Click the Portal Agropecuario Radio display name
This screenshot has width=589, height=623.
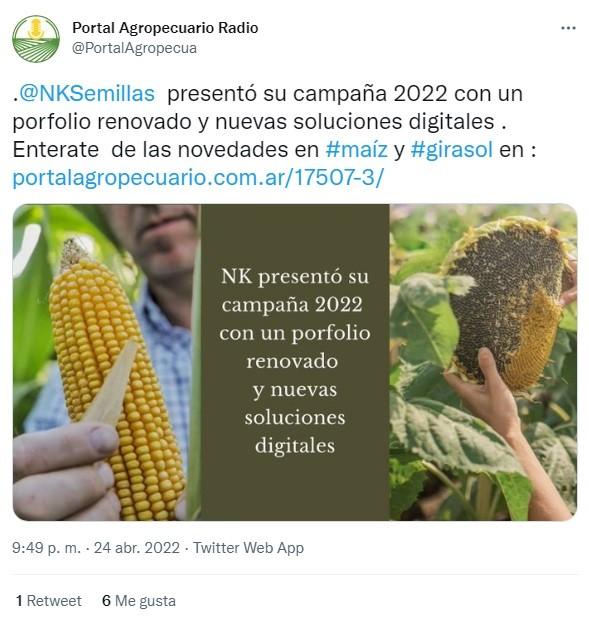tap(165, 28)
